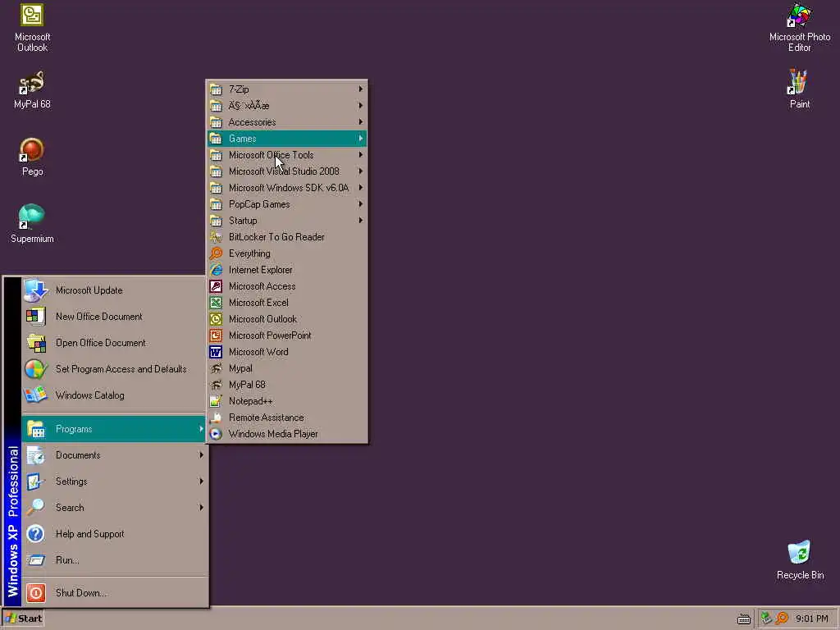Click the Microsoft Excel icon in Programs menu
The height and width of the screenshot is (630, 840).
[x=216, y=303]
